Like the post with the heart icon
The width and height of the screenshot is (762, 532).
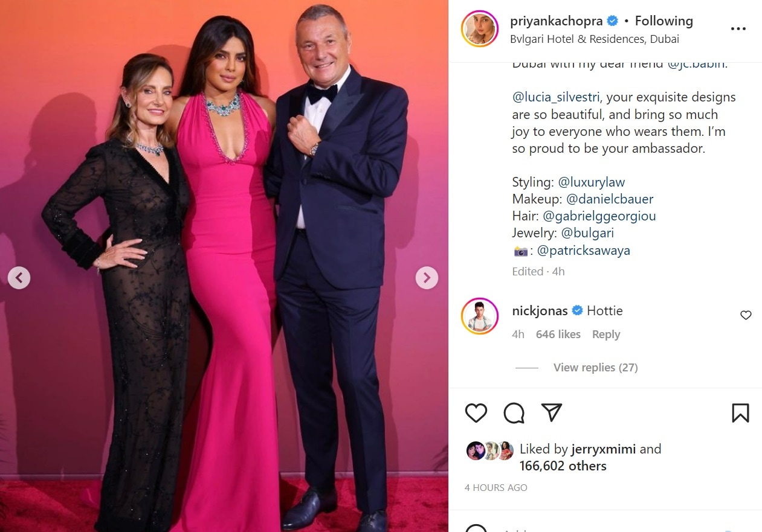pos(476,413)
